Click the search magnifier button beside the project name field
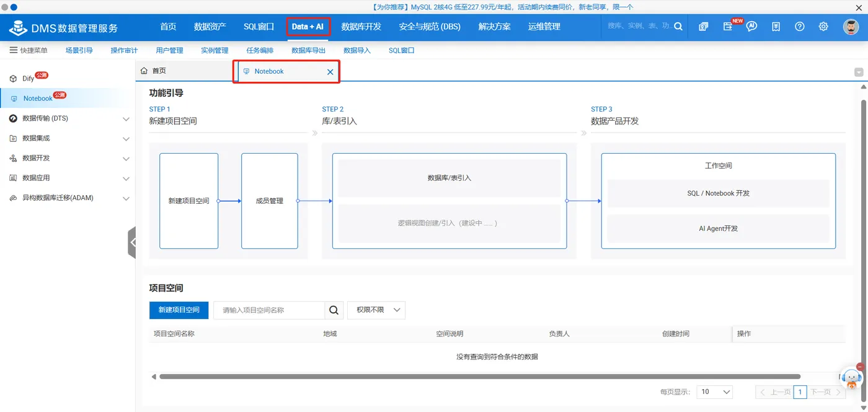The image size is (868, 412). pos(334,310)
